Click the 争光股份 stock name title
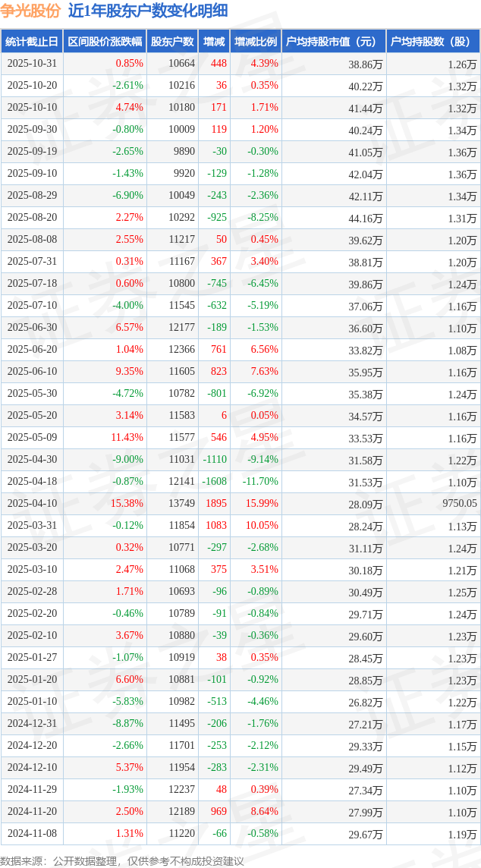 [31, 11]
